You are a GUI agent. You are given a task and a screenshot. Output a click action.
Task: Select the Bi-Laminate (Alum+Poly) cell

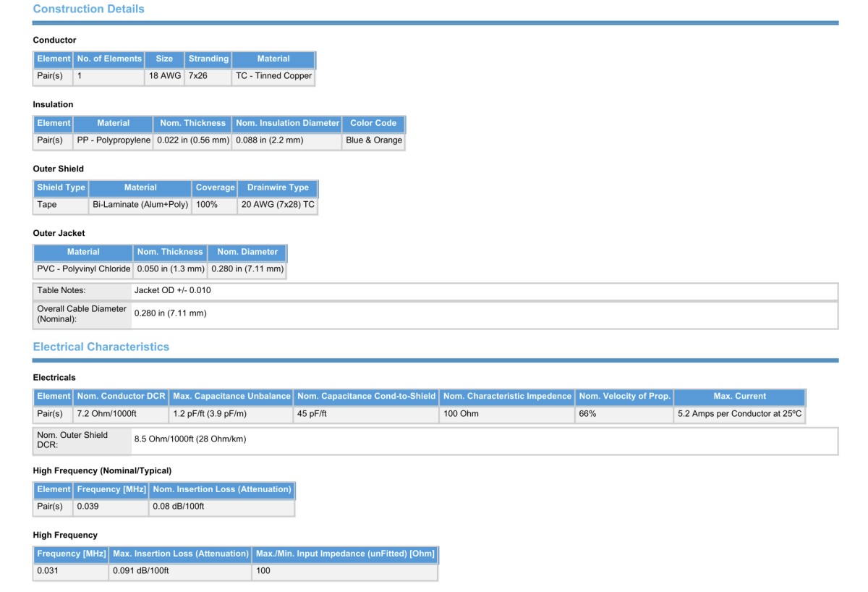tap(140, 205)
